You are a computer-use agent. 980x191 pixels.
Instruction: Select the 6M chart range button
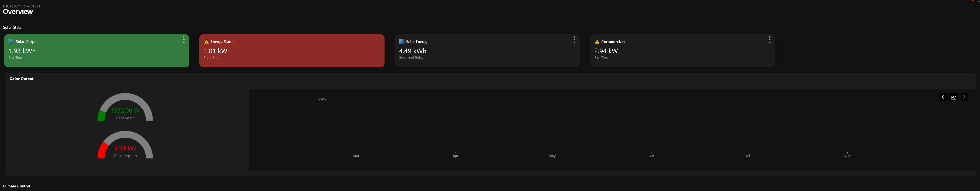[x=953, y=97]
